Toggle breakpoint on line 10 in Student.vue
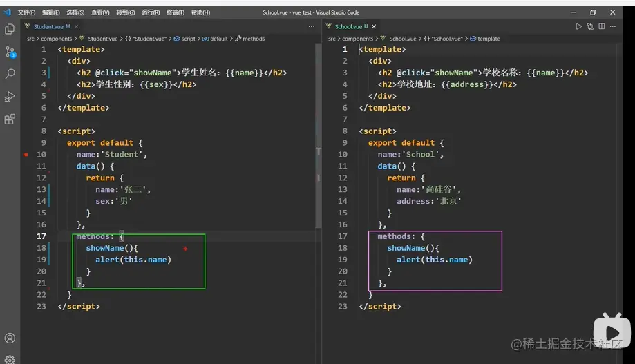This screenshot has height=364, width=635. 26,154
